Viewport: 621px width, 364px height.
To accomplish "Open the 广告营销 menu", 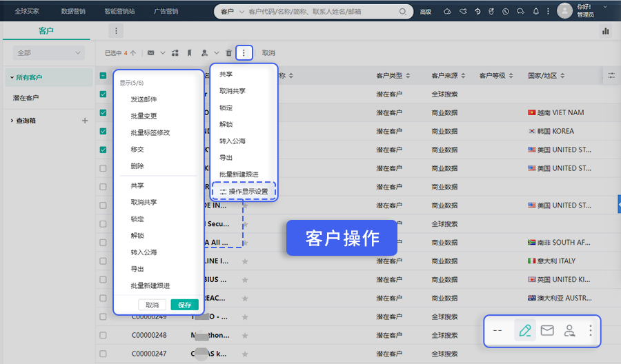I will pos(166,11).
